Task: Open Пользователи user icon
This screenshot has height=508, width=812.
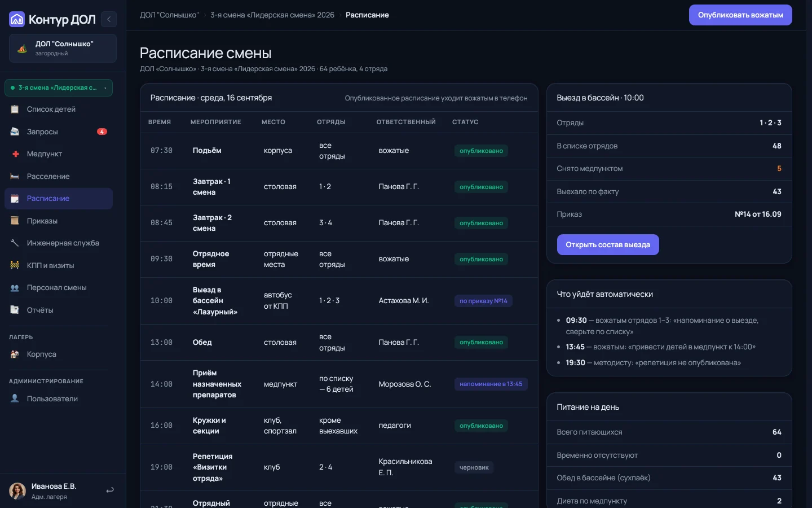Action: tap(15, 398)
